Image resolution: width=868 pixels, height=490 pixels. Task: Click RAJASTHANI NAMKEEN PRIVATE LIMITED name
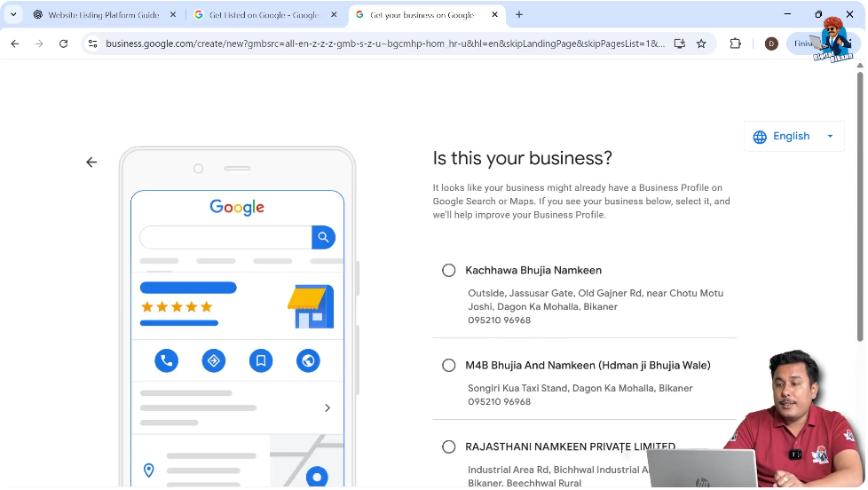(570, 447)
